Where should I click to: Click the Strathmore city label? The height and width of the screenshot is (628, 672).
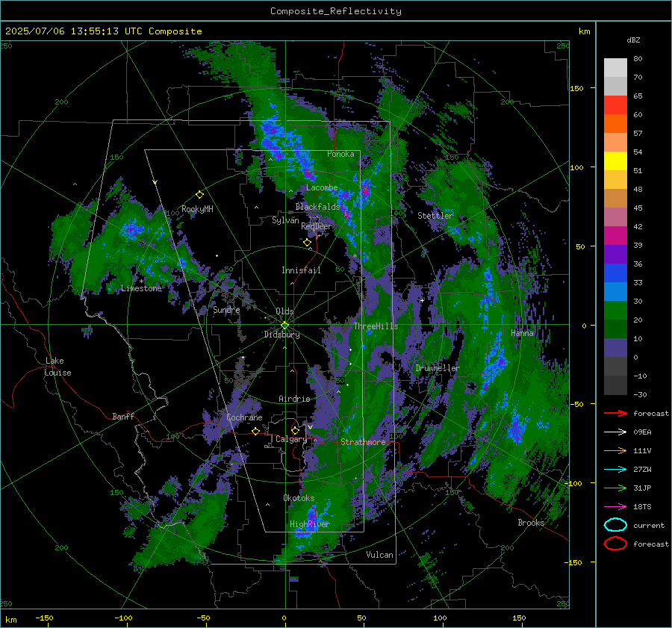coord(363,442)
